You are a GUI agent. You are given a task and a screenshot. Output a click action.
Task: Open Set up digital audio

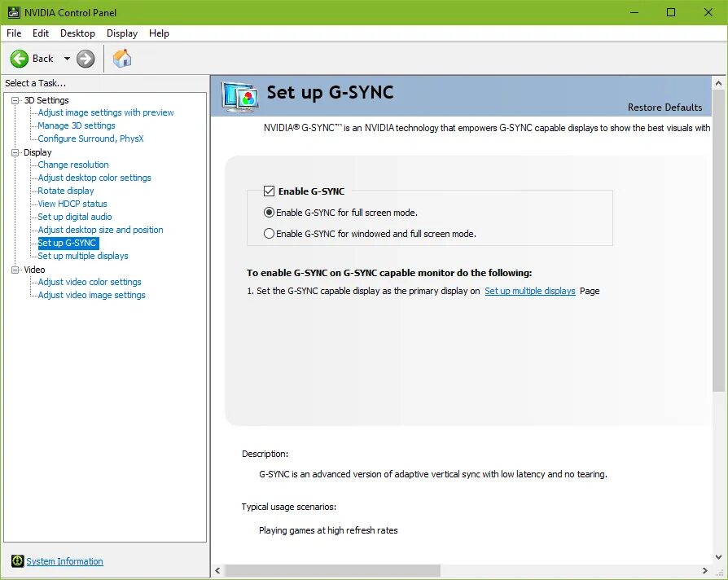75,217
